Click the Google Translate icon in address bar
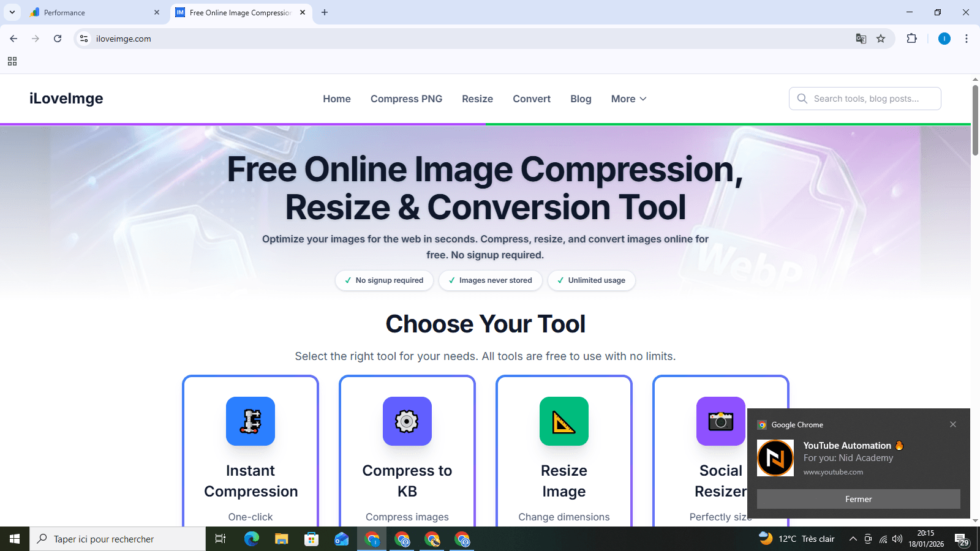This screenshot has width=980, height=551. pos(861,39)
